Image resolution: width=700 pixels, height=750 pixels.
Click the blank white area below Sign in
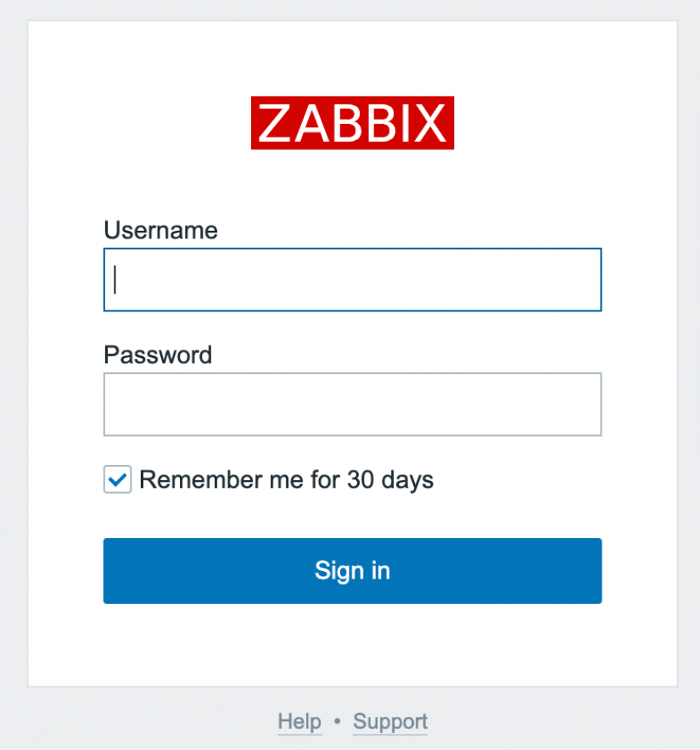(352, 645)
